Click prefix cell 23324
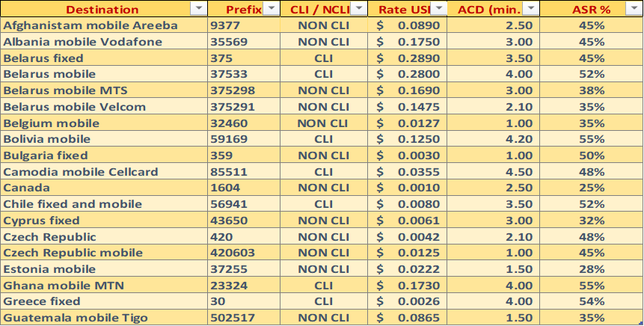Image resolution: width=644 pixels, height=326 pixels. 244,286
